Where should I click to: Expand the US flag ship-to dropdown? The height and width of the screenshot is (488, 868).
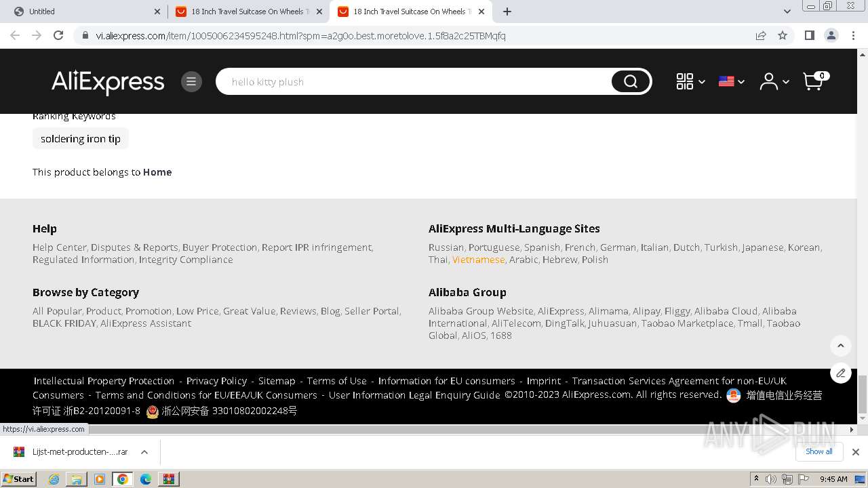point(732,81)
